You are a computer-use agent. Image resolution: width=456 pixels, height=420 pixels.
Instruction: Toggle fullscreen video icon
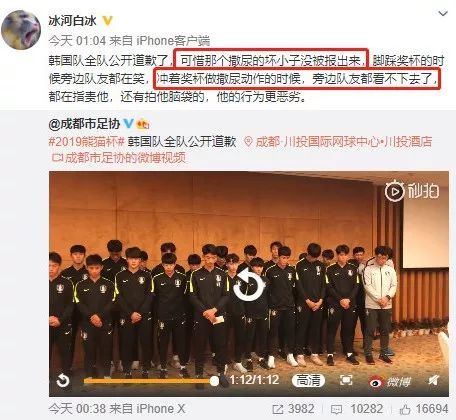pyautogui.click(x=346, y=380)
